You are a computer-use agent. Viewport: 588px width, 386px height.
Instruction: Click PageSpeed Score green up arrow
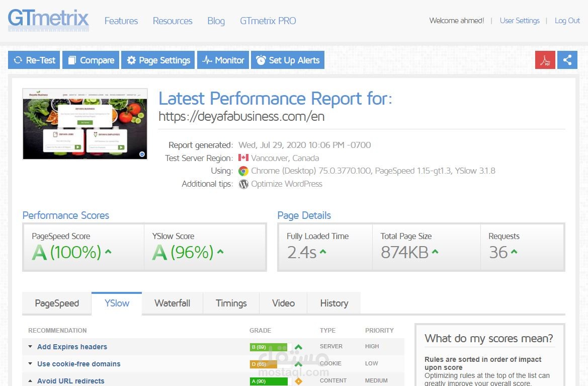[x=108, y=252]
